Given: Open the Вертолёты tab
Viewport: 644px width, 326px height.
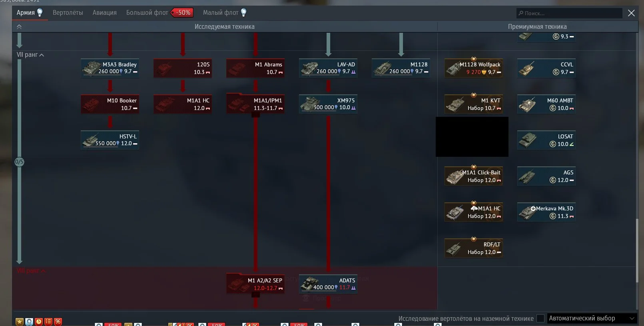Looking at the screenshot, I should point(68,13).
